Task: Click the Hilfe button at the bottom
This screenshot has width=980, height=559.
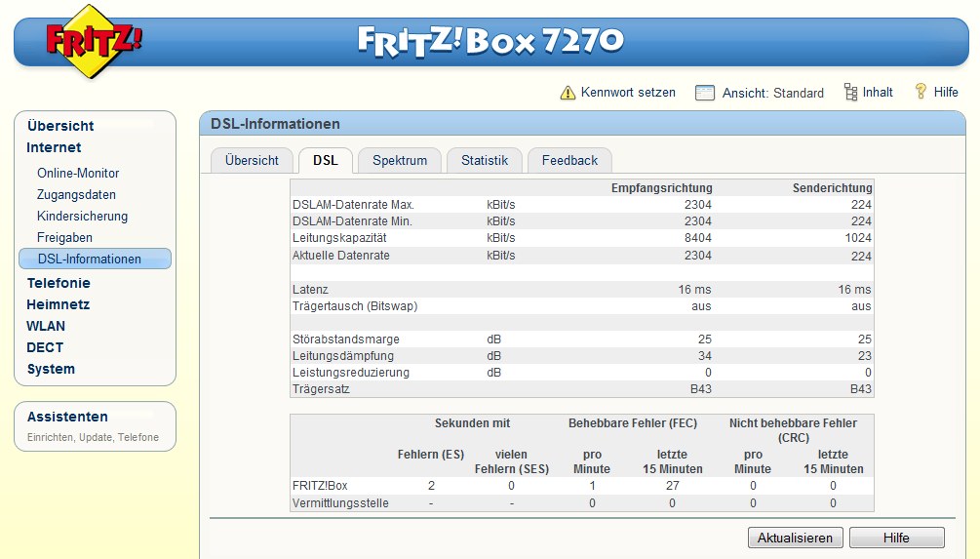Action: [x=896, y=538]
